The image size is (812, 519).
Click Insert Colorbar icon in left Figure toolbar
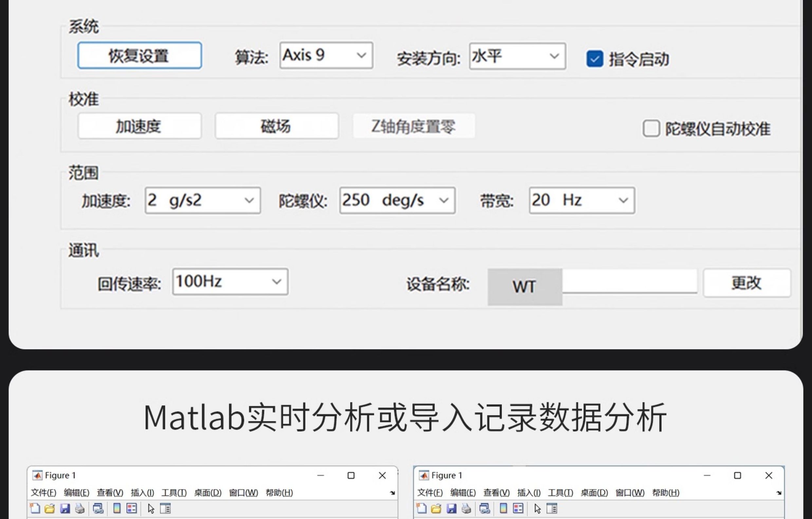tap(117, 508)
